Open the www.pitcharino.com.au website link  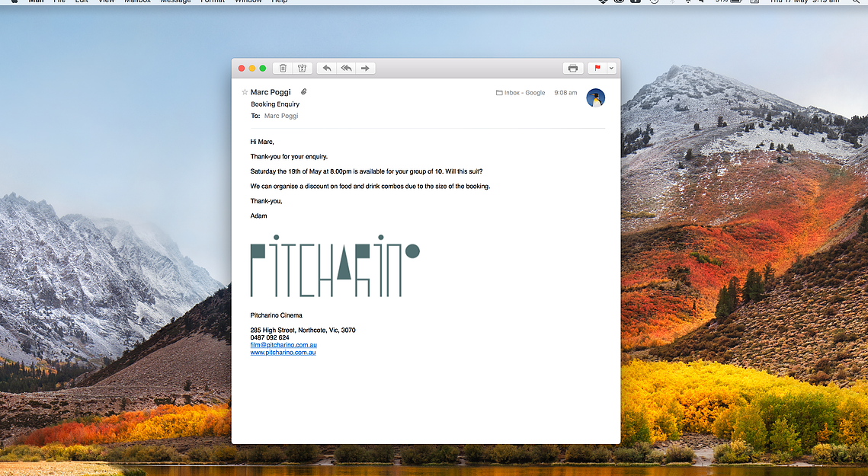click(283, 353)
